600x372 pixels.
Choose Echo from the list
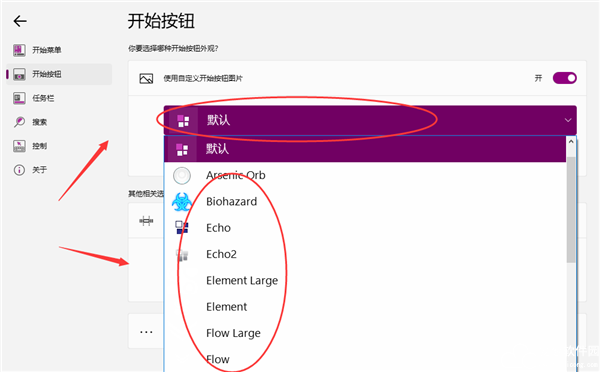coord(365,228)
